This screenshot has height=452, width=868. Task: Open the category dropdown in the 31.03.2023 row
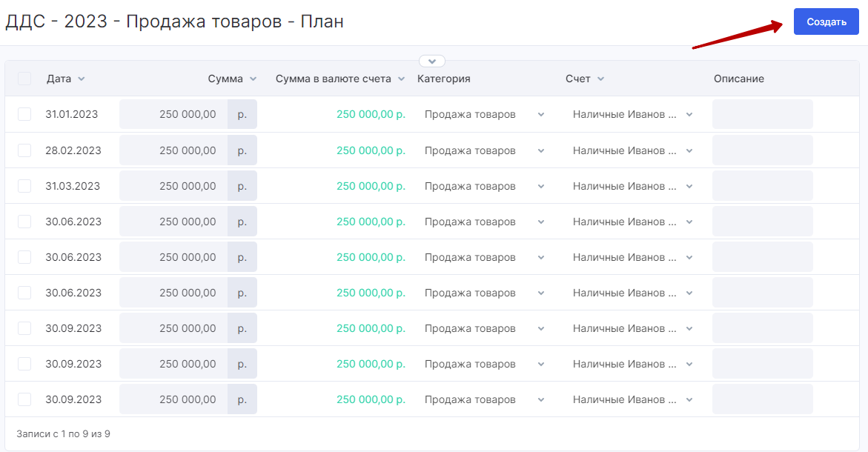485,186
